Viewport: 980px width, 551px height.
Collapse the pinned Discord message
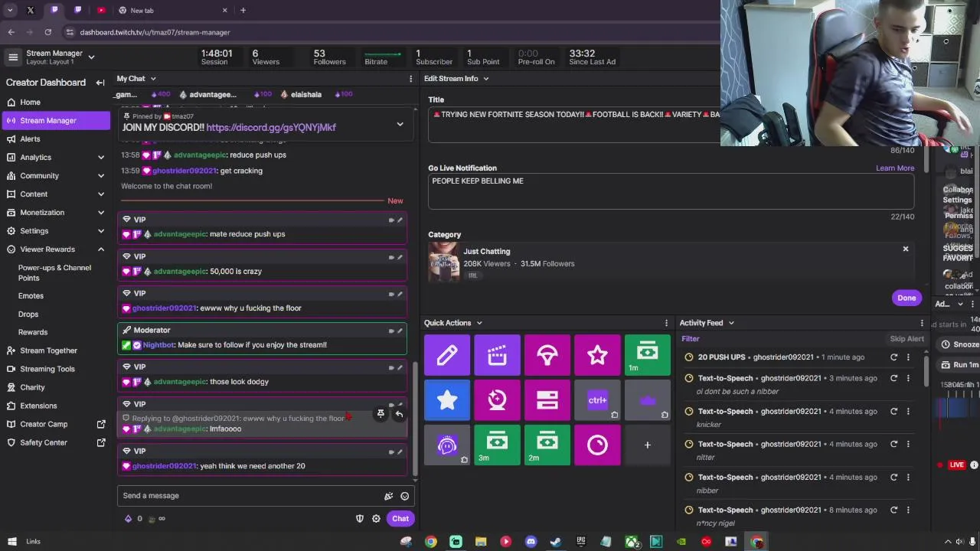click(400, 124)
